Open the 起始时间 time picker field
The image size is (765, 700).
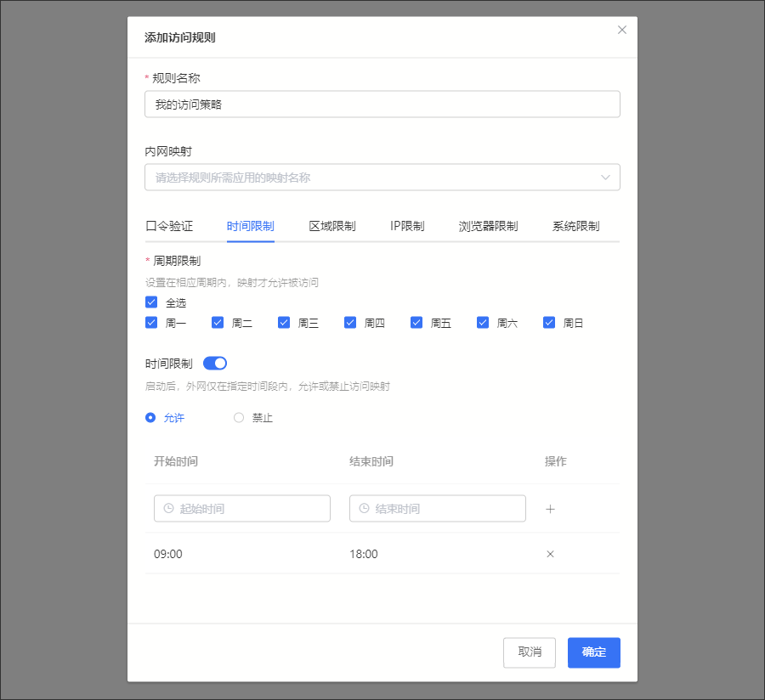pyautogui.click(x=242, y=509)
